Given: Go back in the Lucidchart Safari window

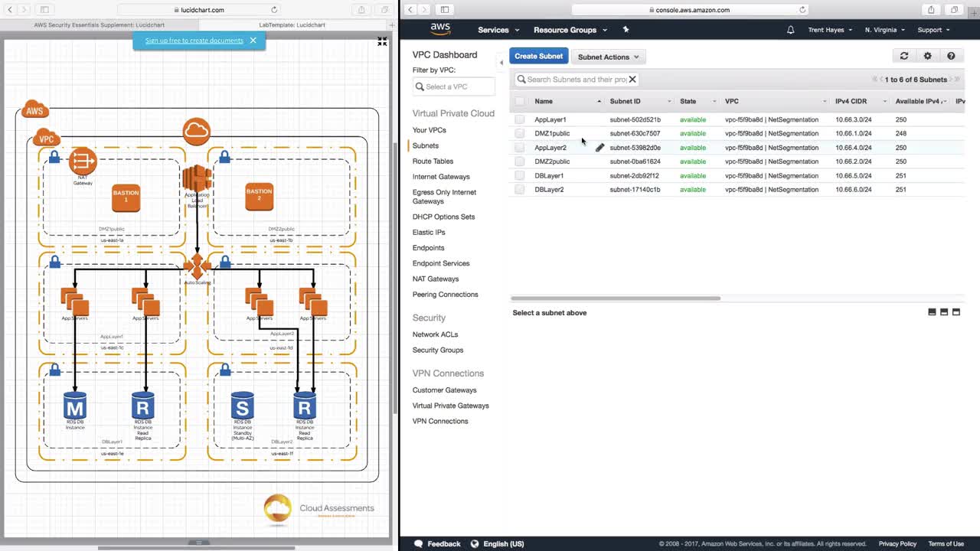Looking at the screenshot, I should click(10, 10).
